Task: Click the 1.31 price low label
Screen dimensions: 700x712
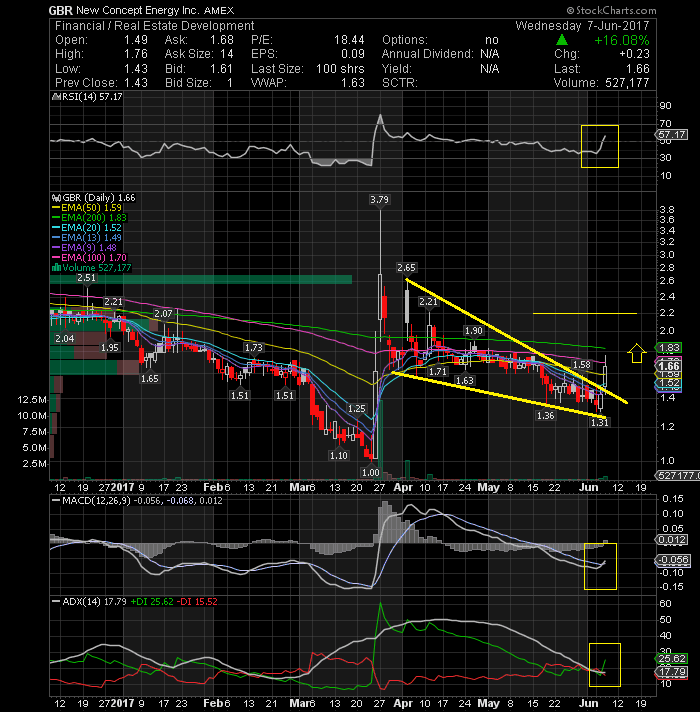Action: [599, 423]
